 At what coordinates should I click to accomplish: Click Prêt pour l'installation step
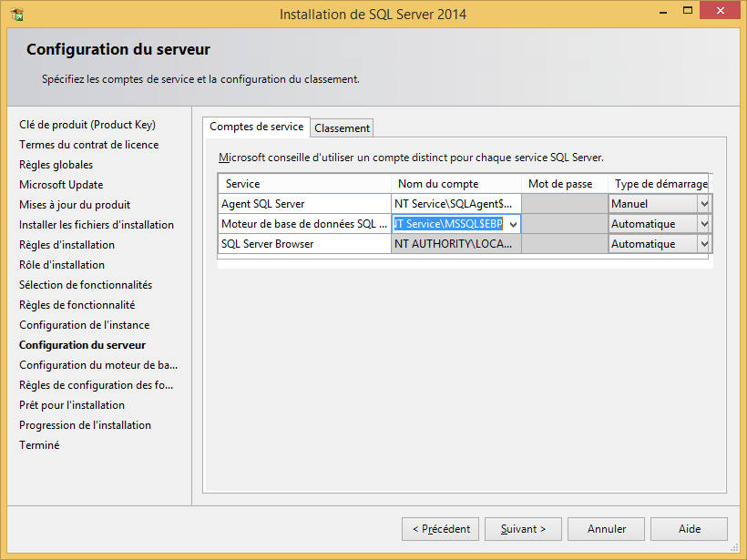click(x=71, y=405)
